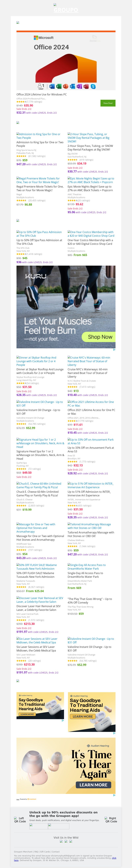The image size is (132, 868).
Task: Click the green View Deal button
Action: coord(108,103)
